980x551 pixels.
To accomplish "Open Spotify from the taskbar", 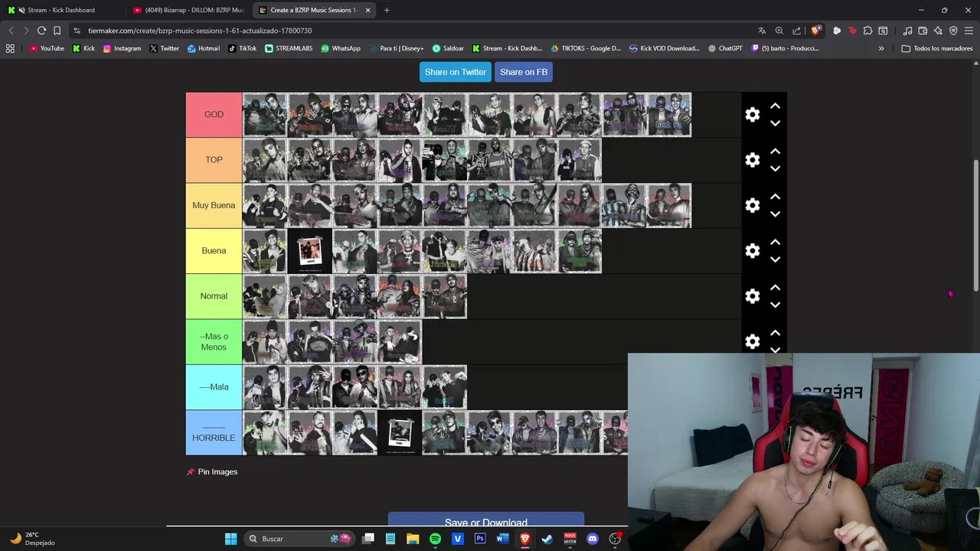I will click(435, 539).
